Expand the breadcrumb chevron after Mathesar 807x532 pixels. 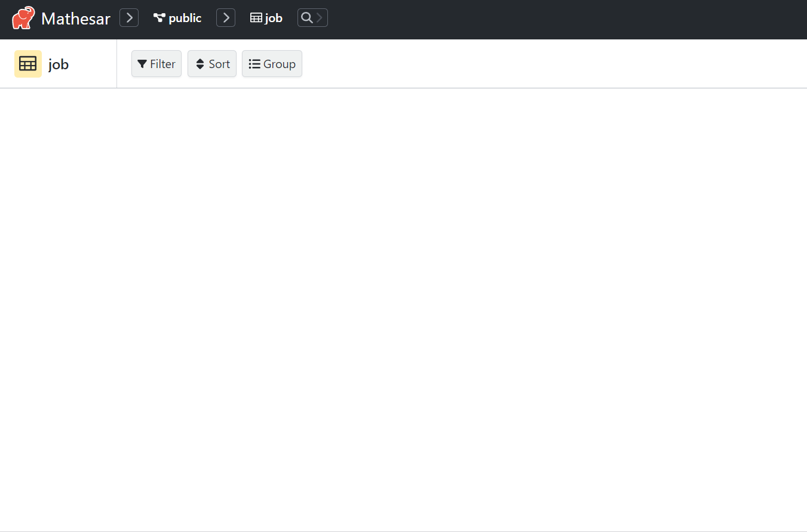(x=129, y=18)
